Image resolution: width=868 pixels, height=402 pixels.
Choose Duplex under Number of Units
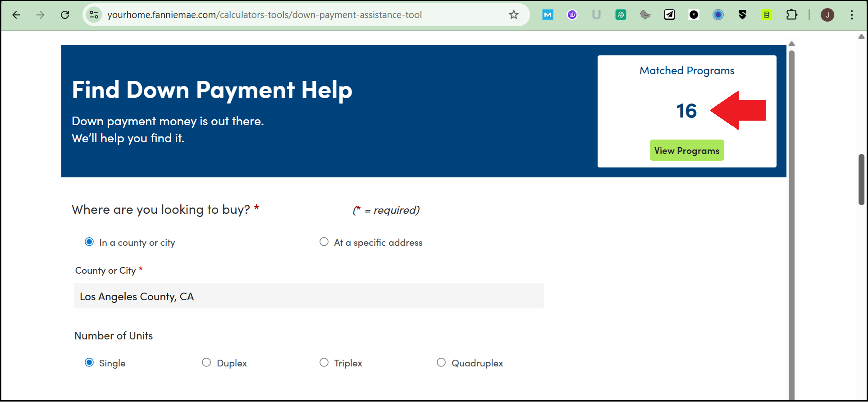(x=206, y=362)
